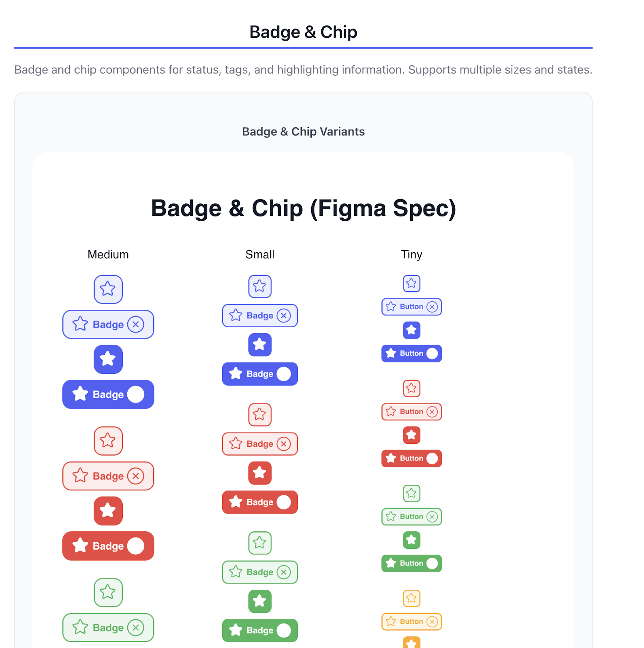Click the outlined green star icon badge under Medium
Screen dimensions: 644x648
pyautogui.click(x=108, y=593)
